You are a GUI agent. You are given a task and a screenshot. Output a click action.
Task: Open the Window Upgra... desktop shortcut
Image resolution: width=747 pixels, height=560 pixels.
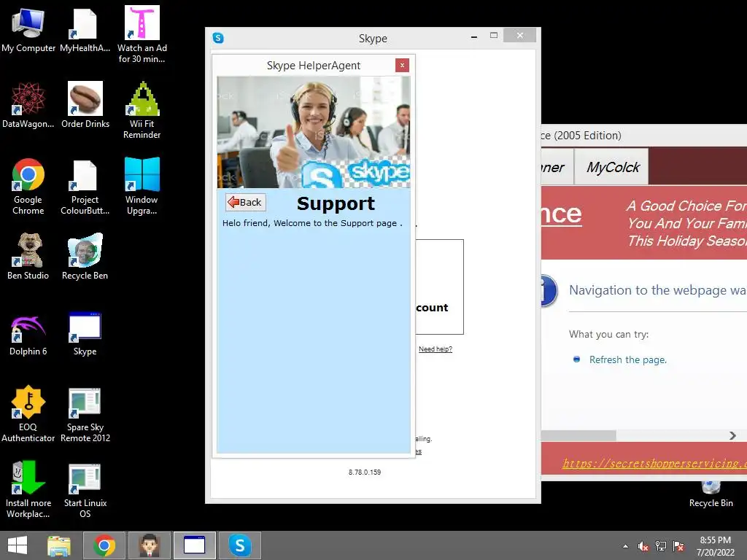(142, 186)
